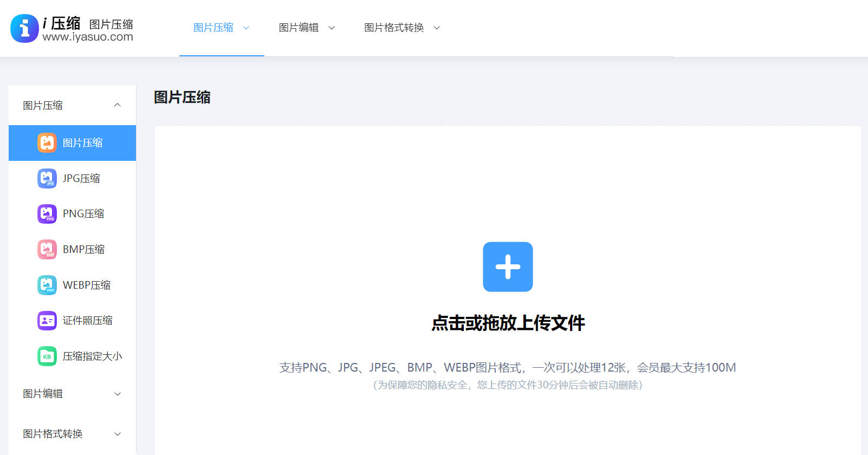Image resolution: width=868 pixels, height=455 pixels.
Task: Select the 图片格式转换 top menu item
Action: coord(394,28)
